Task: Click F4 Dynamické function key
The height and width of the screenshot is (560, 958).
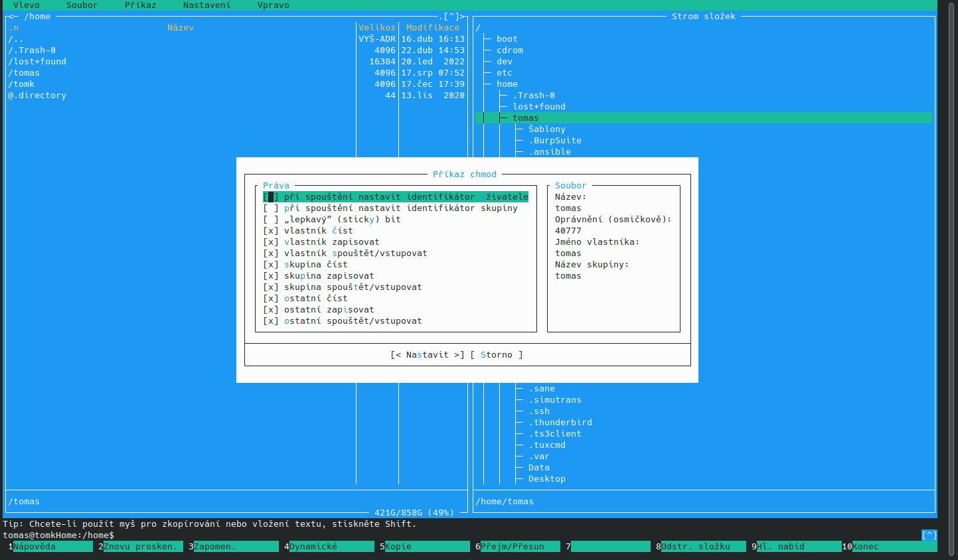Action: [x=329, y=547]
